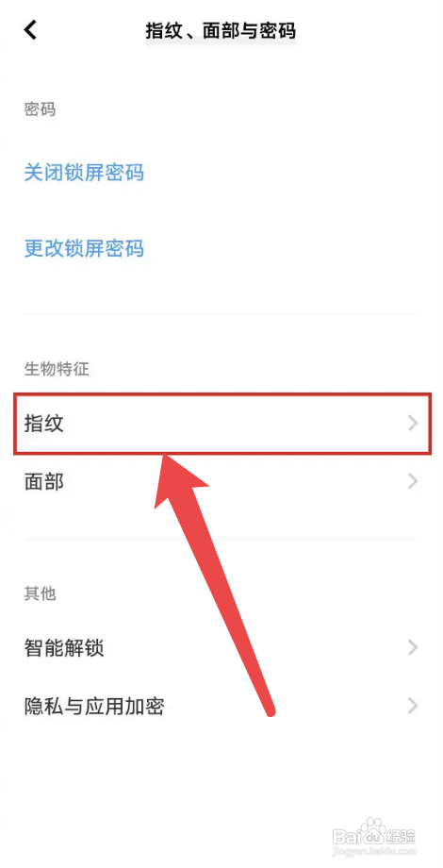Click the chevron beside 面部

point(413,481)
